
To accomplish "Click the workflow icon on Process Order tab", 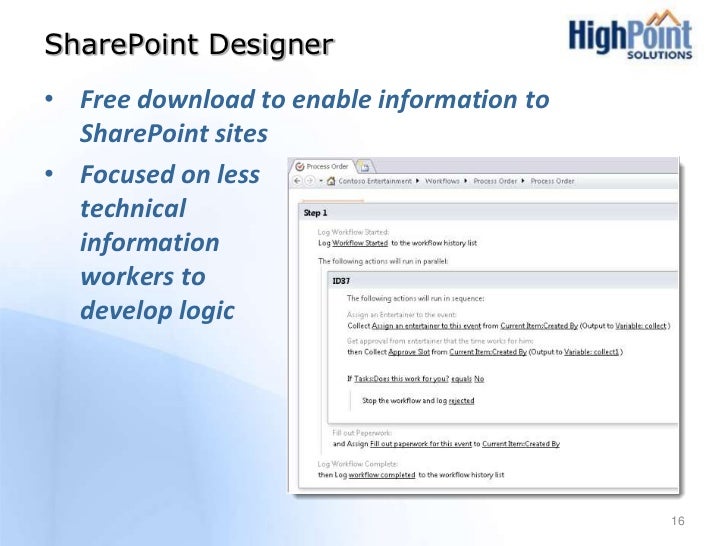I will click(300, 166).
